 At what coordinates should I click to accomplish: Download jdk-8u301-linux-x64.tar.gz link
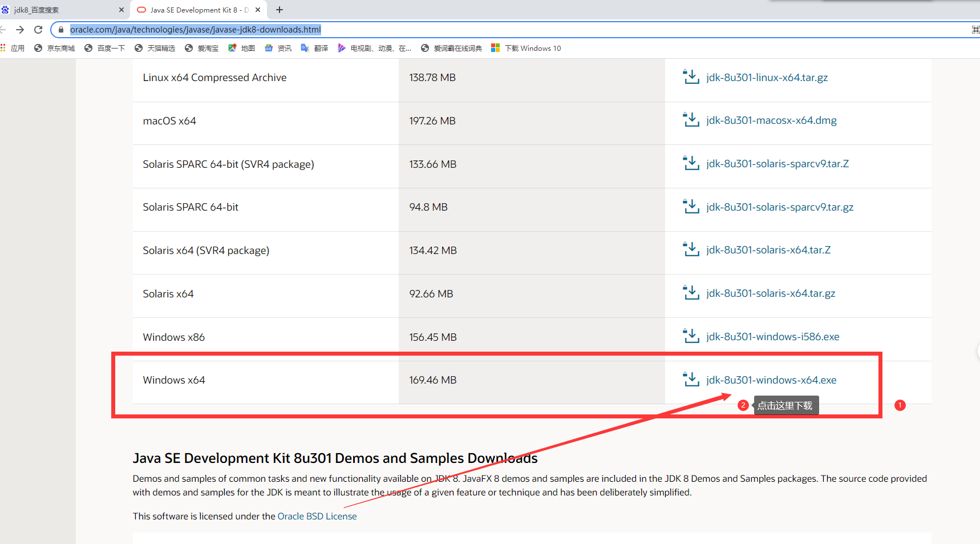point(767,78)
